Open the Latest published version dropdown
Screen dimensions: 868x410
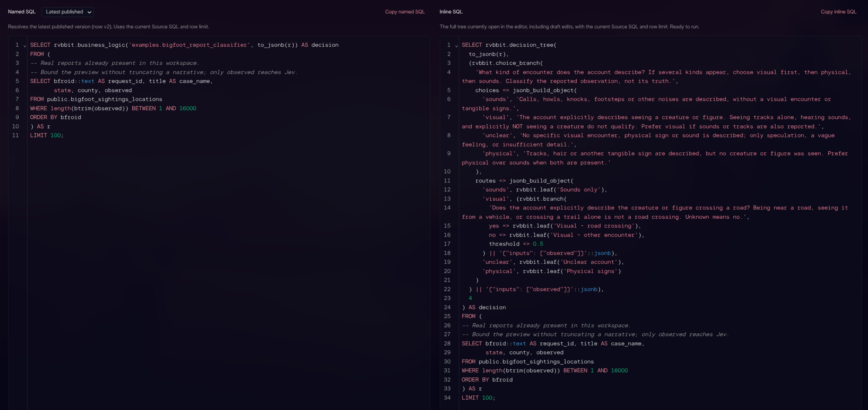click(x=67, y=12)
